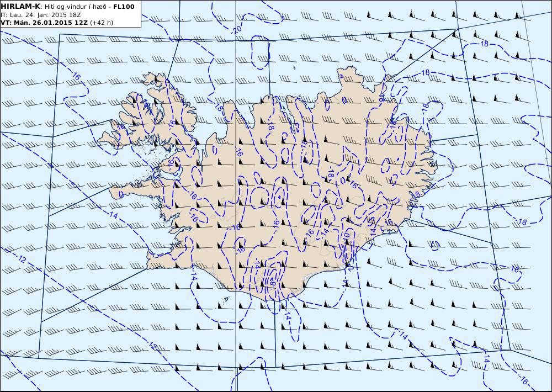Click the HIRLAM-K model name in the title

click(x=20, y=7)
